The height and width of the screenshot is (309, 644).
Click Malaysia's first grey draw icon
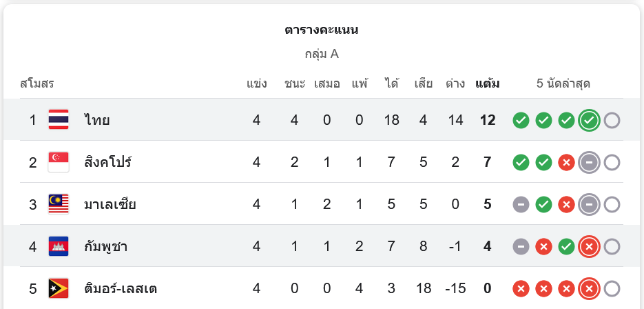tap(521, 205)
